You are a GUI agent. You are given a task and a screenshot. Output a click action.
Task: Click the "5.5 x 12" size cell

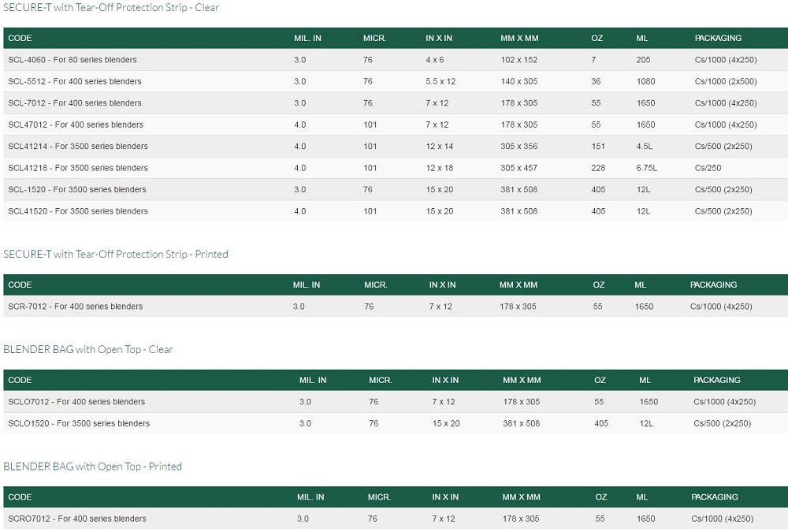click(440, 81)
